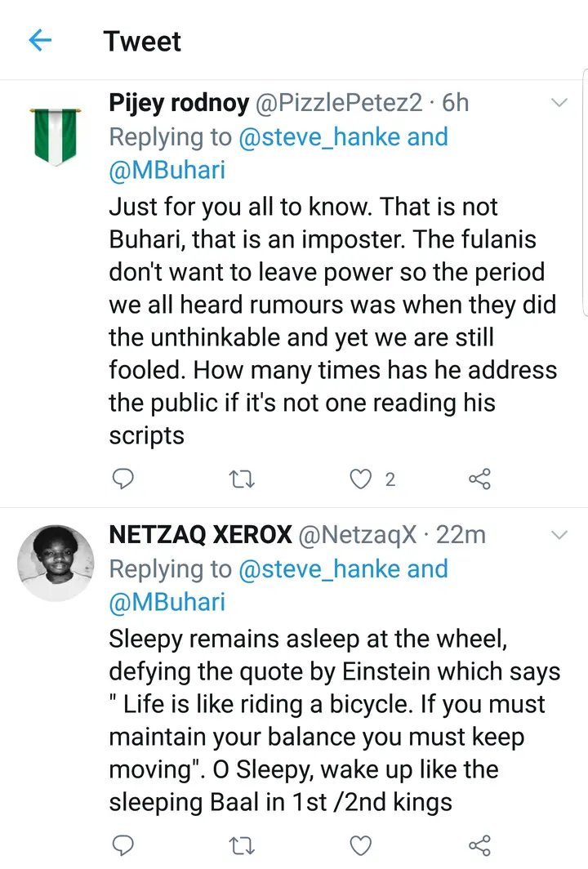Retweet NETZAQ XEROX's tweet
The height and width of the screenshot is (869, 588).
tap(239, 844)
